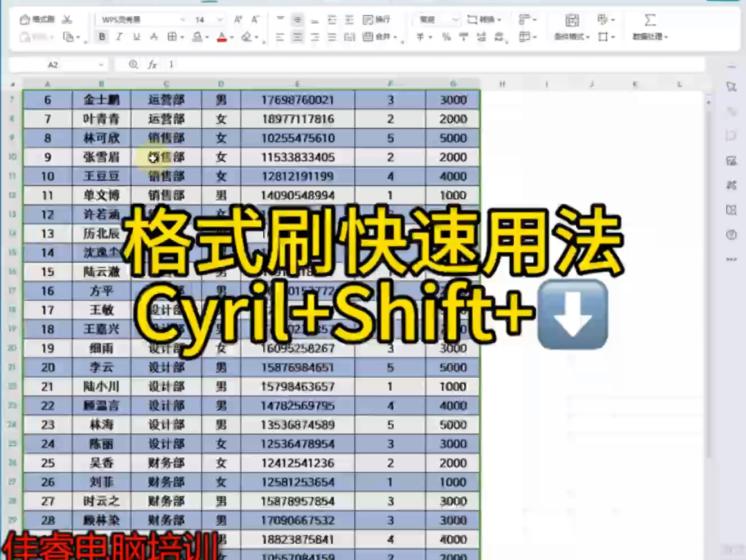Click the Copy icon
Screen dimensions: 746x560
pyautogui.click(x=69, y=37)
